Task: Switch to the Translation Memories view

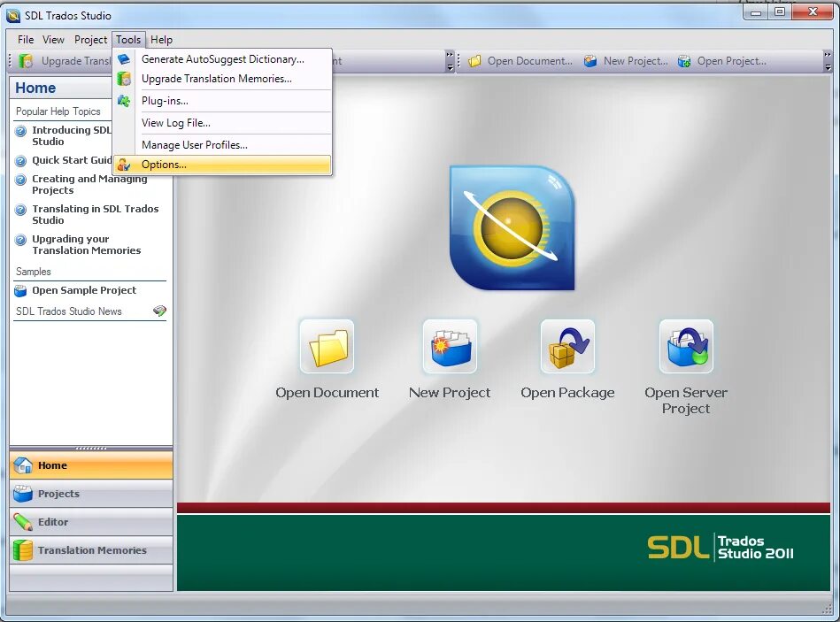Action: click(x=91, y=550)
